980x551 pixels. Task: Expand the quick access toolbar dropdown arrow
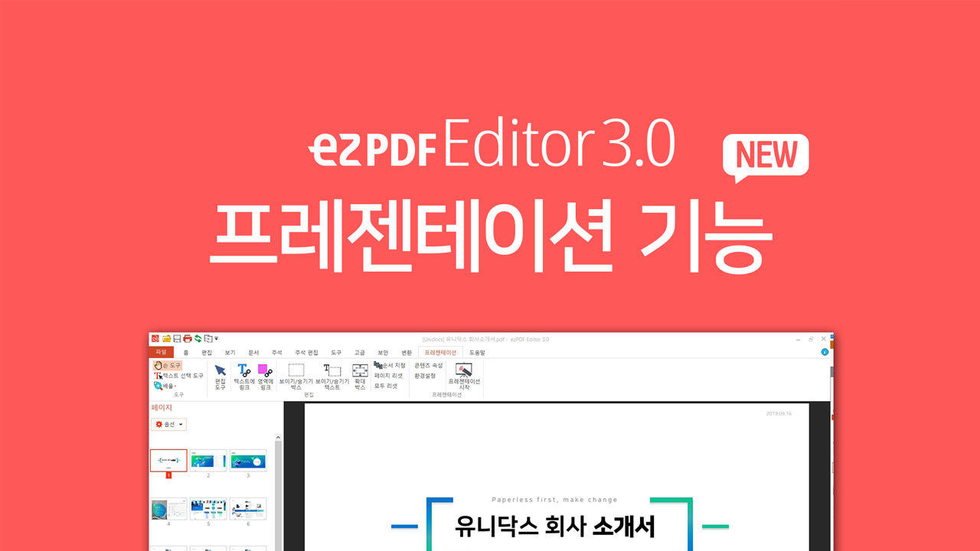217,338
